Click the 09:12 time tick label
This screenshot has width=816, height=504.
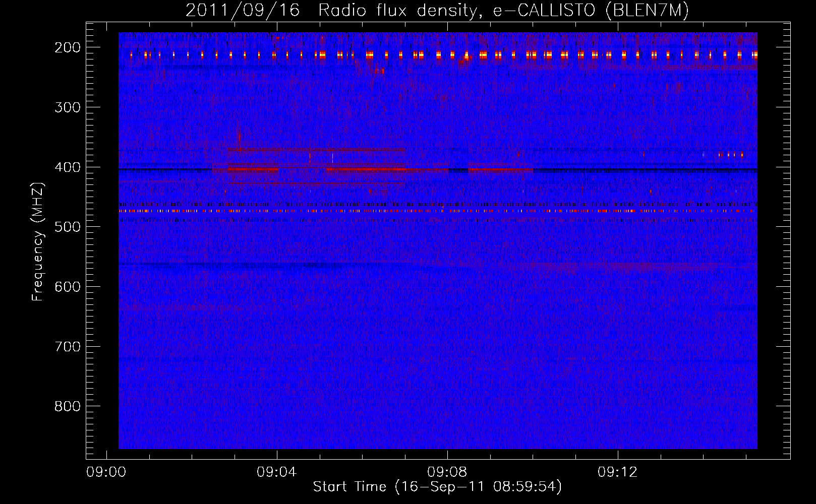pyautogui.click(x=618, y=472)
